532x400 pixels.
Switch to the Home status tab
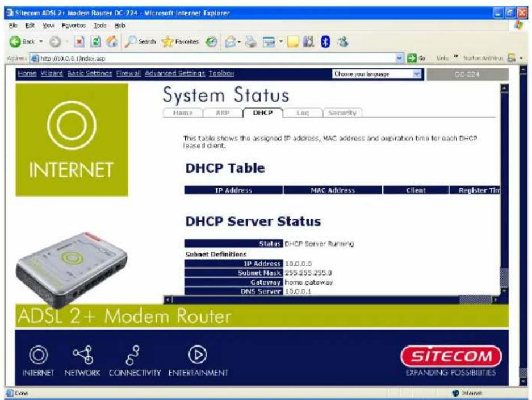pyautogui.click(x=182, y=113)
